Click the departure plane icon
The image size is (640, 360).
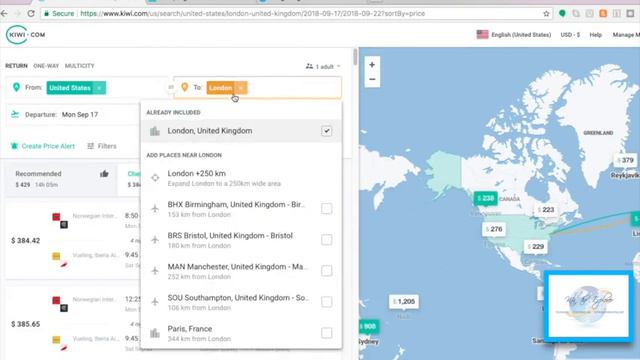coord(15,114)
